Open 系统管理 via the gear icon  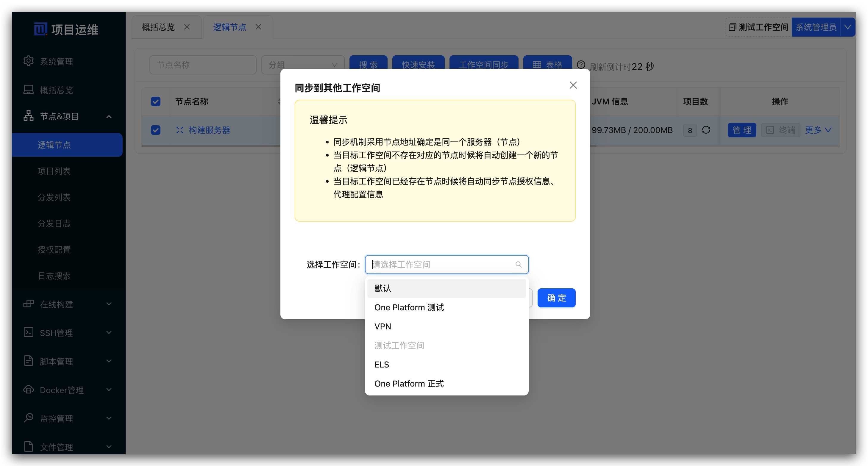click(x=29, y=61)
